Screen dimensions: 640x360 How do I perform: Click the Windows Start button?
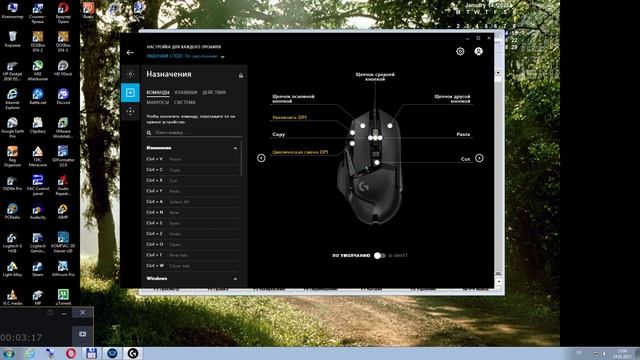(x=8, y=353)
